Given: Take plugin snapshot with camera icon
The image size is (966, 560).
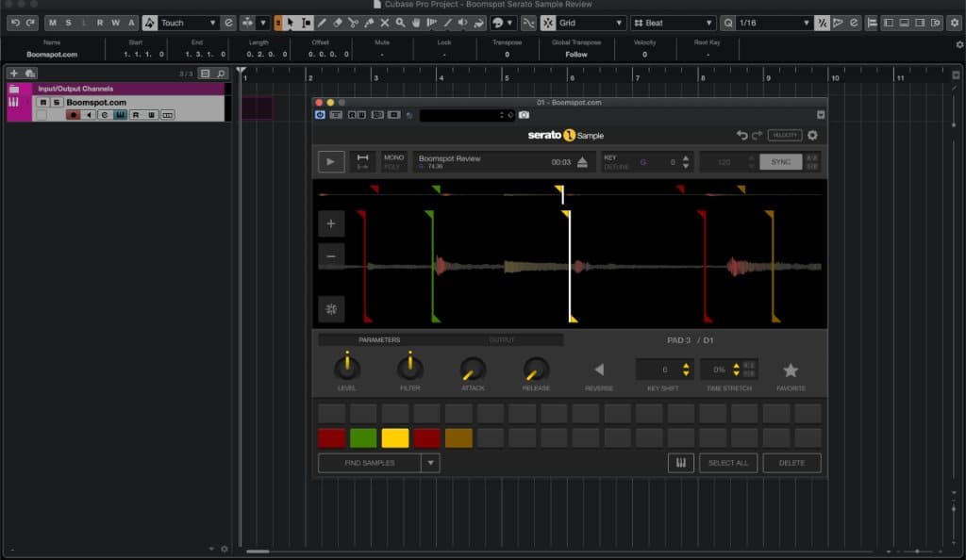Looking at the screenshot, I should (524, 115).
